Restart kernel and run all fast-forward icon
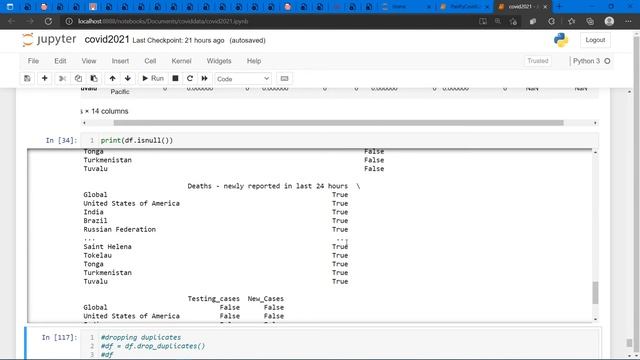Viewport: 640px width, 360px height. pos(204,78)
